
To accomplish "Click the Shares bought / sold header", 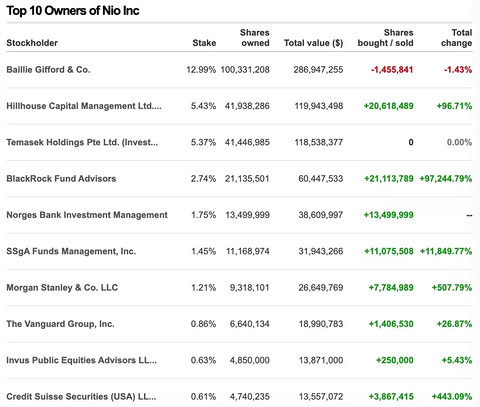I will point(385,38).
